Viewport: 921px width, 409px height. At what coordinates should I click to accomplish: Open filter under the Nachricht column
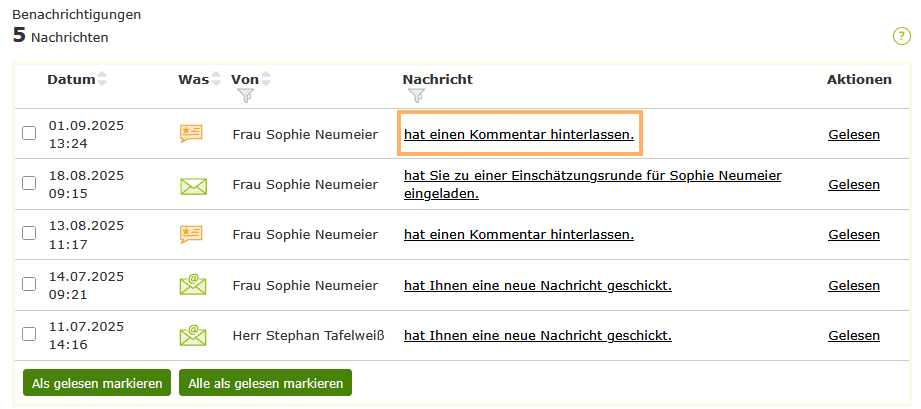[x=417, y=96]
